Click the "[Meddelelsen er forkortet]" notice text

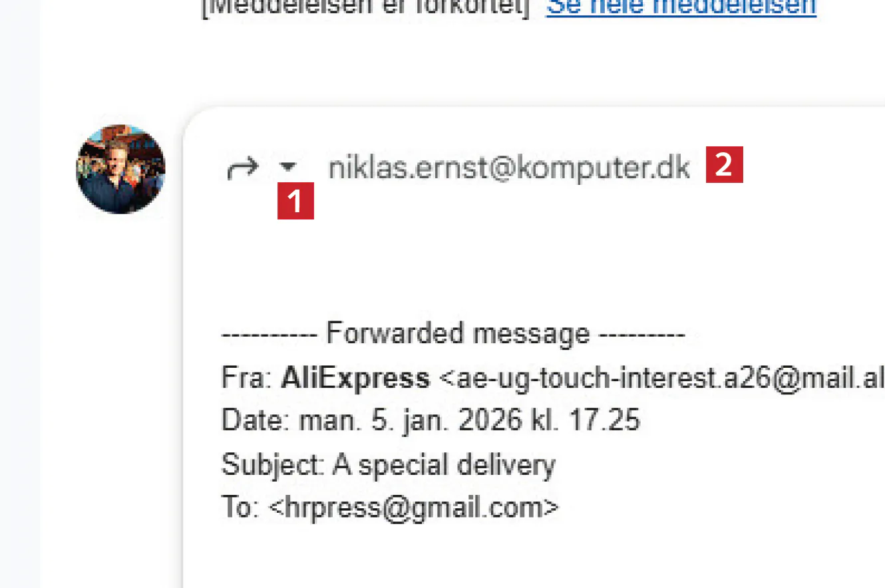coord(366,8)
